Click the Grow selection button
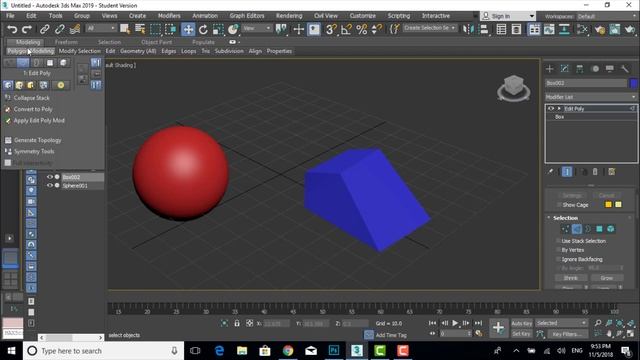The image size is (640, 360). coord(607,278)
